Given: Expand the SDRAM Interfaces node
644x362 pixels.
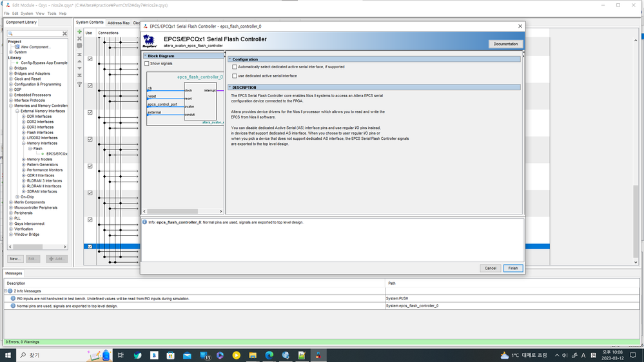Looking at the screenshot, I should (x=23, y=191).
